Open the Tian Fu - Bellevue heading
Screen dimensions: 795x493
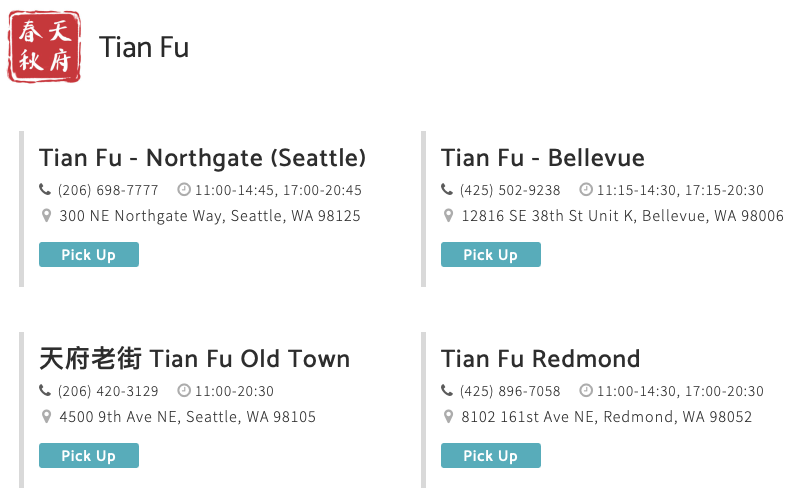543,158
